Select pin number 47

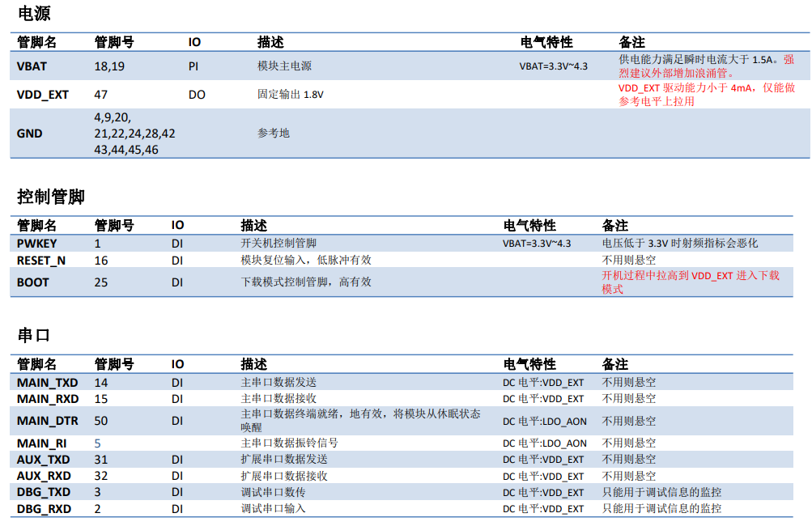(101, 95)
